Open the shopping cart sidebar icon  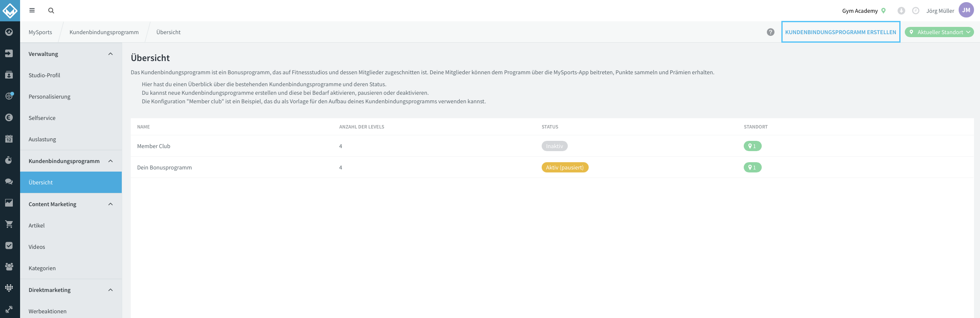[x=9, y=224]
